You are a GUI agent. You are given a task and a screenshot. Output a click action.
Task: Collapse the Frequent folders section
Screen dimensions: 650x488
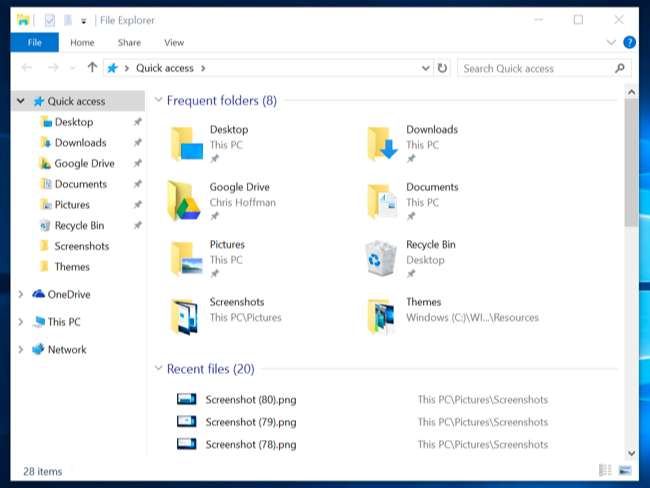158,101
